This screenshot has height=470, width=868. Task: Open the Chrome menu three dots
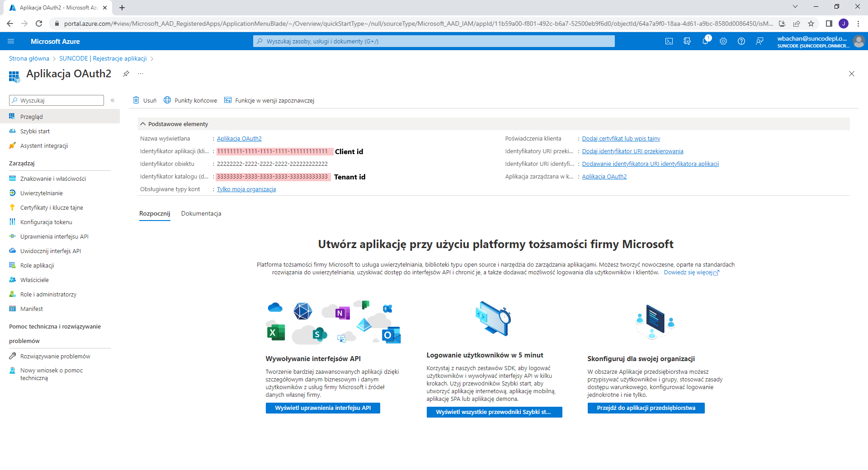tap(858, 23)
